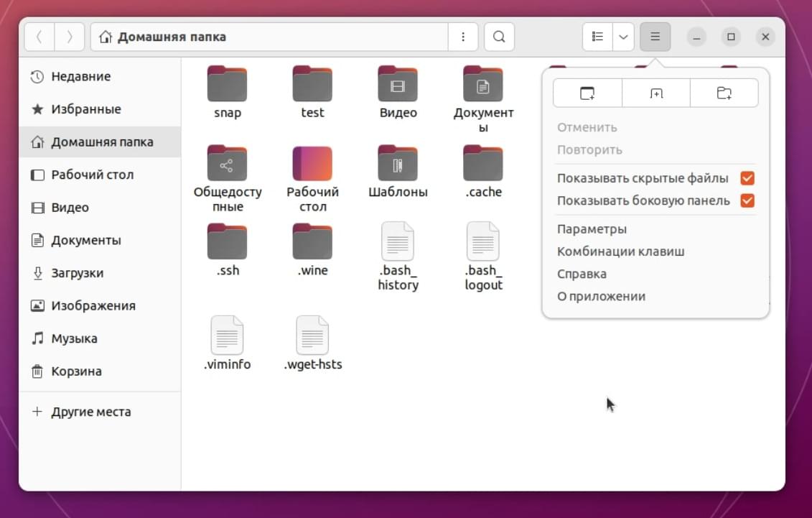The width and height of the screenshot is (812, 518).
Task: Maximize the file manager window
Action: [x=731, y=37]
